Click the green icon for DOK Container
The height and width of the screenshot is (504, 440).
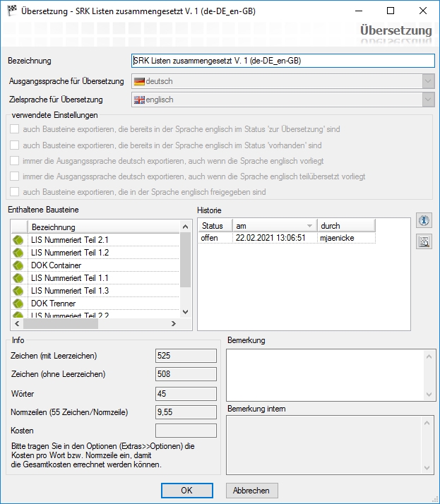tap(18, 265)
